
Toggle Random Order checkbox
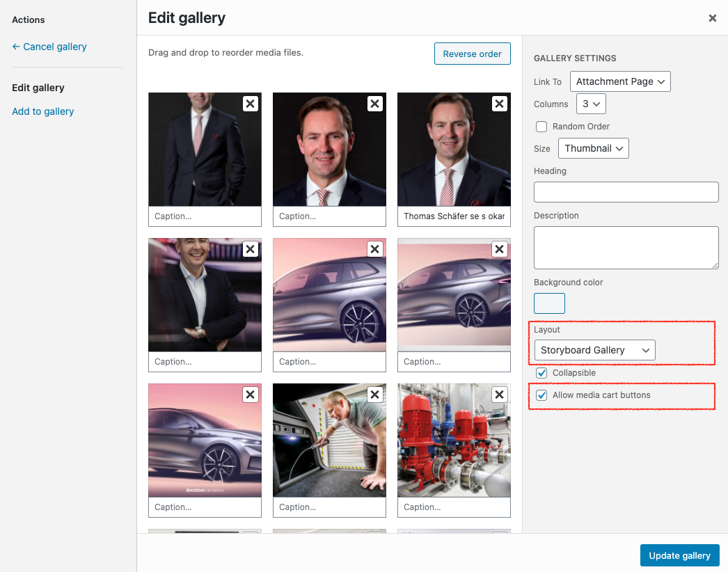pyautogui.click(x=541, y=126)
